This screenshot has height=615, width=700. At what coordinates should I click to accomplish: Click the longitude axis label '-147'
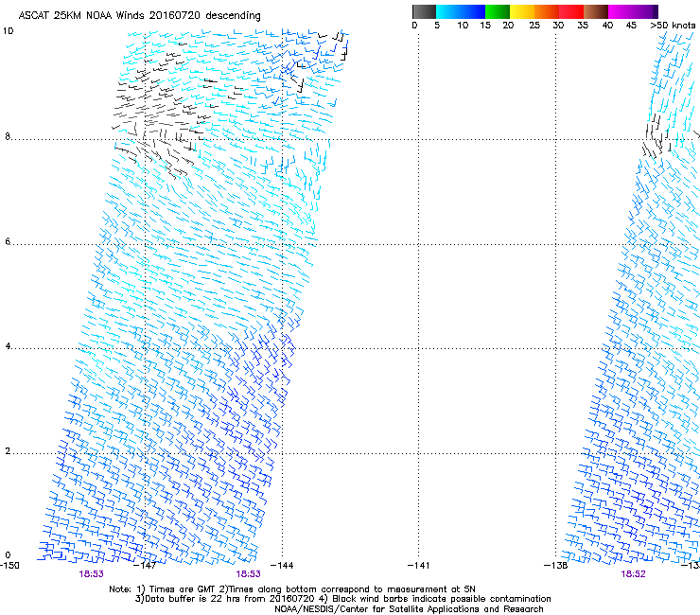click(146, 566)
